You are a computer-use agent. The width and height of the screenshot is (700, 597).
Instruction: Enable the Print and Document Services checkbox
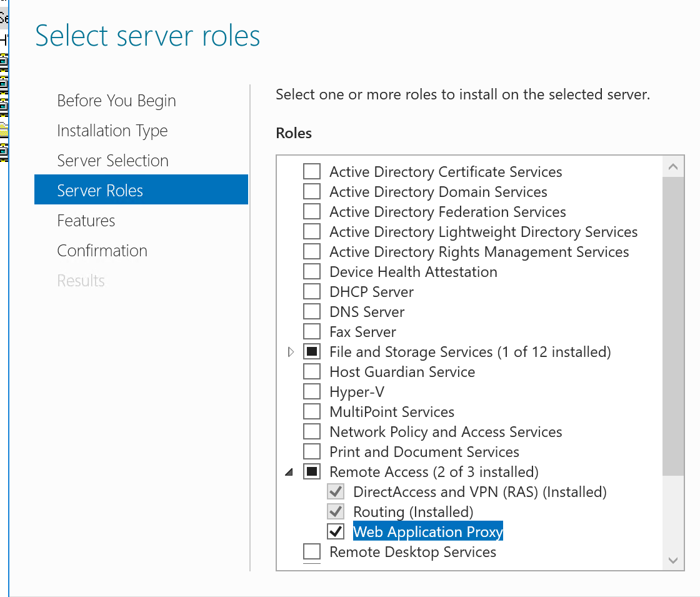tap(312, 452)
